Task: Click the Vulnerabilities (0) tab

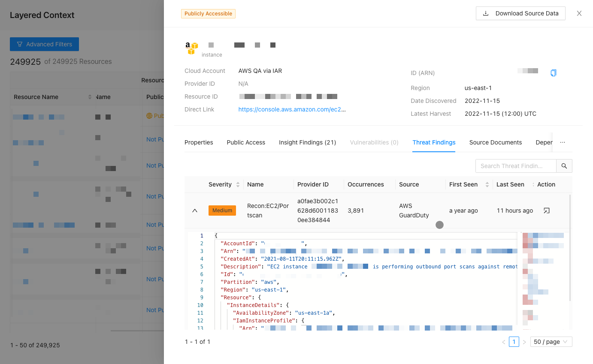Action: coord(374,142)
